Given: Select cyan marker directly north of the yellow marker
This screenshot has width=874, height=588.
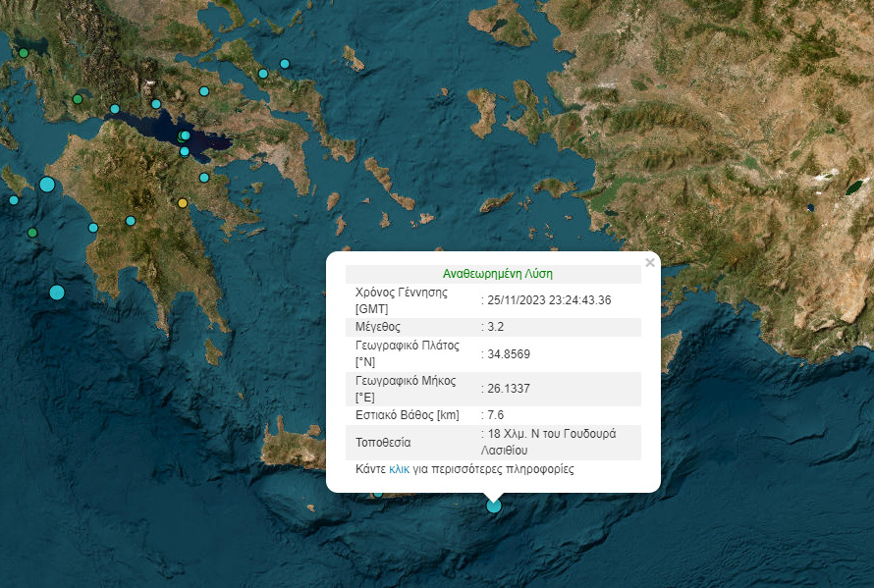Looking at the screenshot, I should [x=204, y=178].
